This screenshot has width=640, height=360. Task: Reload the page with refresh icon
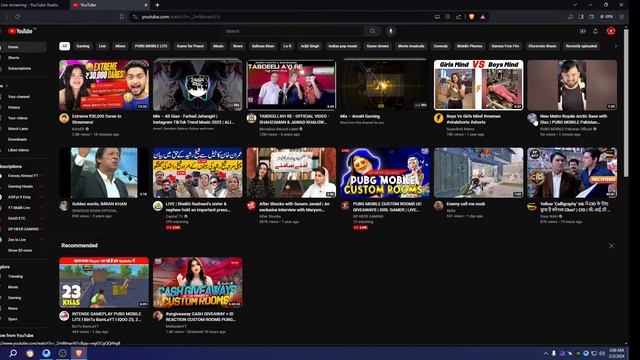click(18, 17)
